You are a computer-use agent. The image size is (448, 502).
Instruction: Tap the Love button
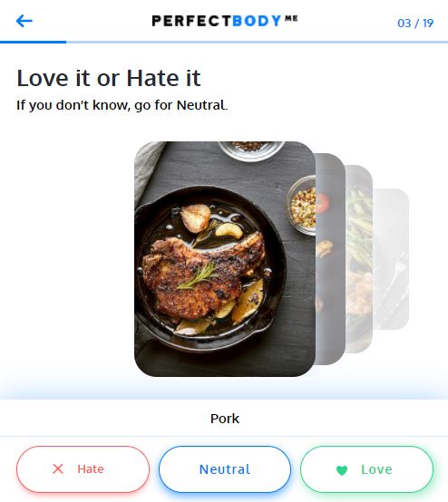[x=366, y=469]
